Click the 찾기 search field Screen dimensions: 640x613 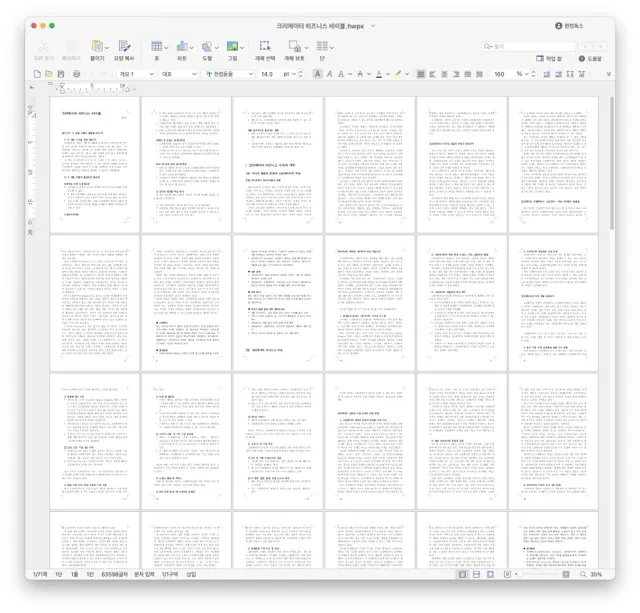point(529,47)
